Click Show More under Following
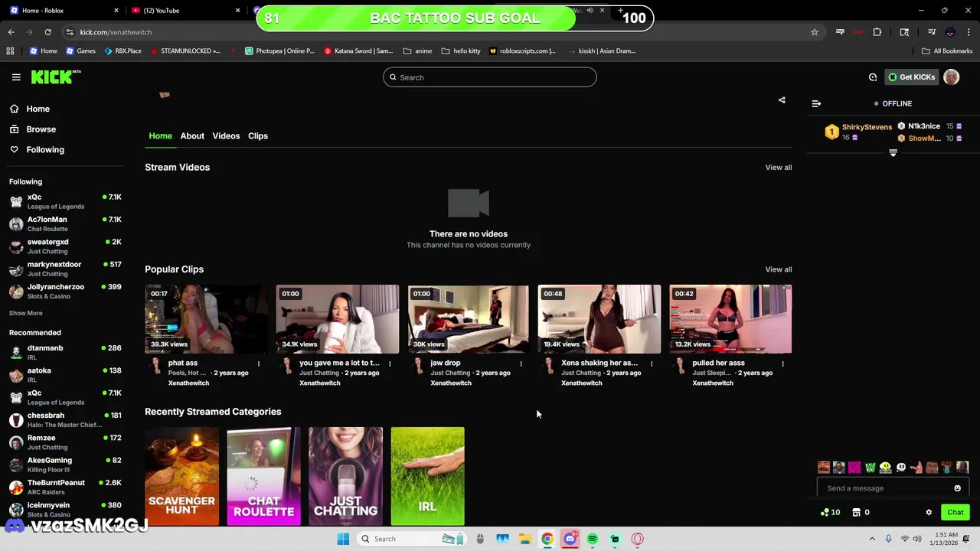The width and height of the screenshot is (980, 551). (x=26, y=313)
